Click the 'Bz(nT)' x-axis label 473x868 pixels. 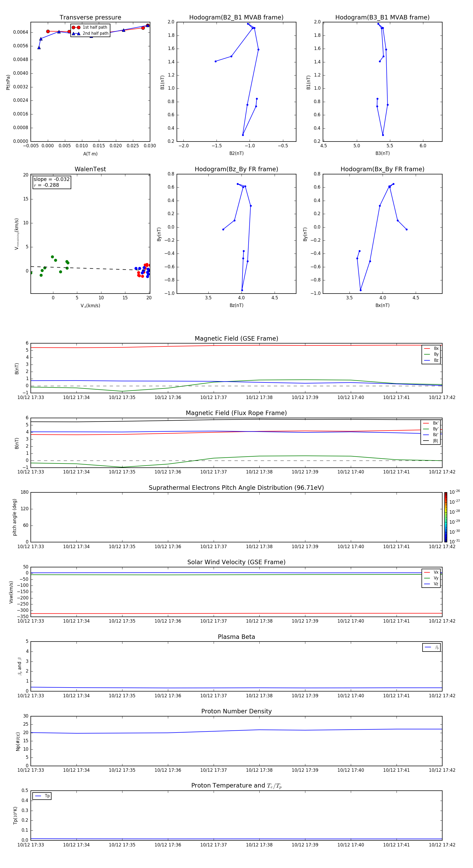pyautogui.click(x=236, y=305)
